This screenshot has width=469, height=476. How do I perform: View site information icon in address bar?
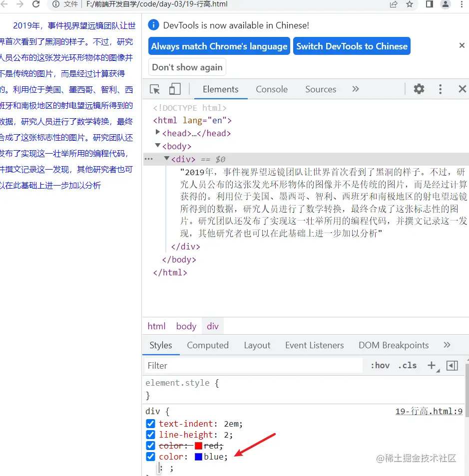point(55,4)
